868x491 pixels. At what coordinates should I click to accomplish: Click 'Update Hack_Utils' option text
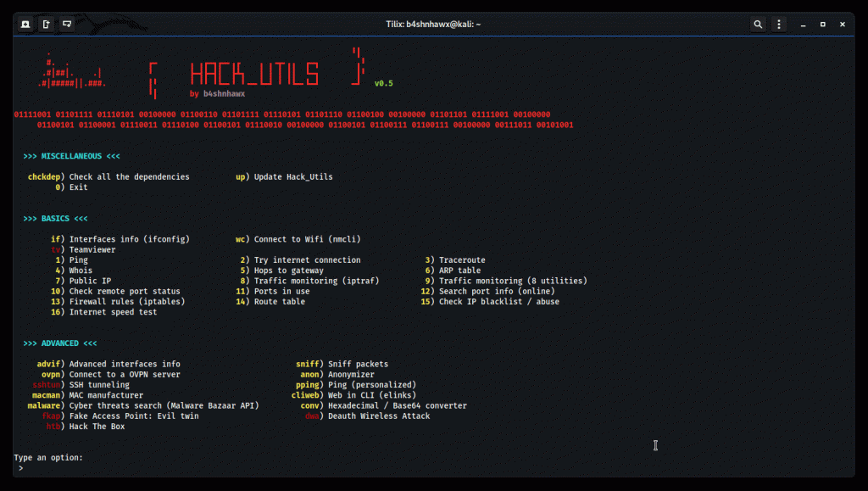tap(293, 177)
